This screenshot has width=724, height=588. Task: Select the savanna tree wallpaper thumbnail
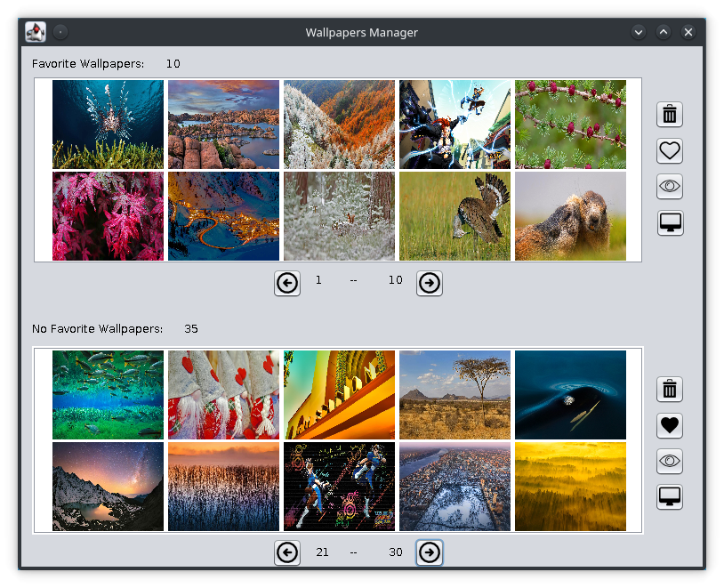tap(455, 395)
